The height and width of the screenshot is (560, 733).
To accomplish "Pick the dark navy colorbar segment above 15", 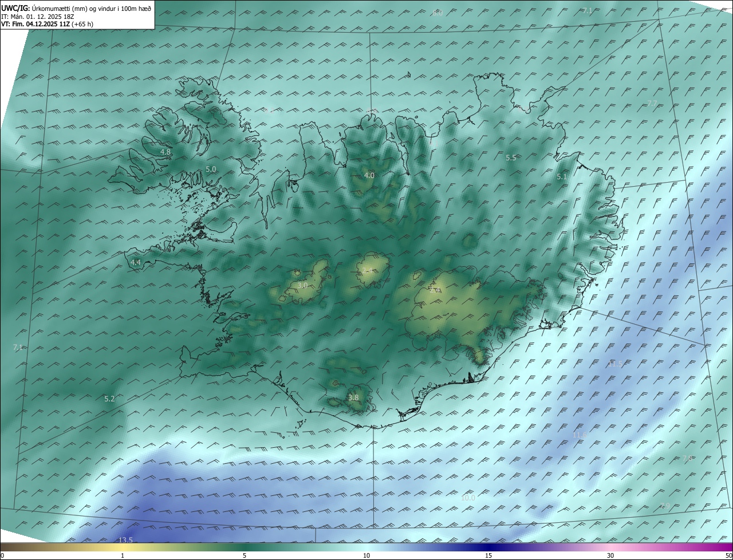I will coord(488,547).
